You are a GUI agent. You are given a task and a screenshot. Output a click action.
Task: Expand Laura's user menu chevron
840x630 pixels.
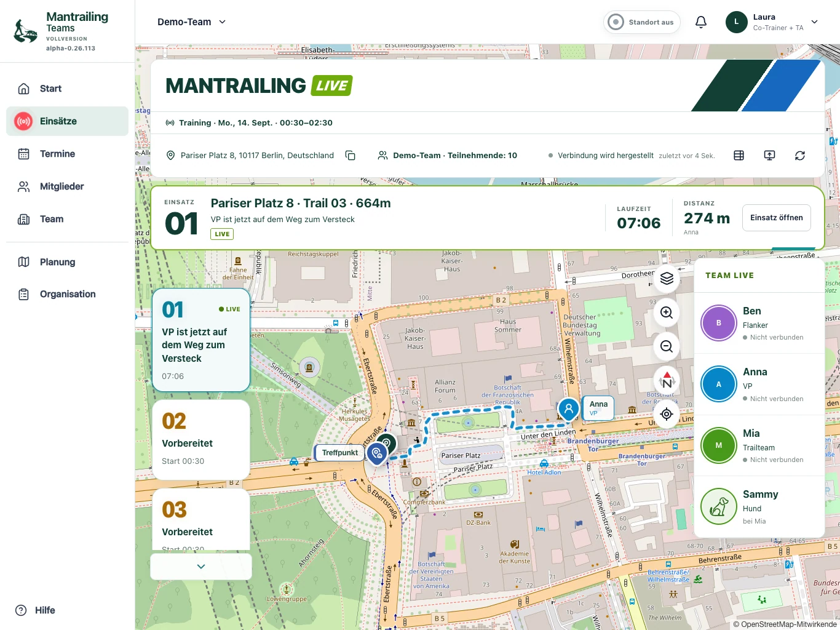pyautogui.click(x=815, y=22)
